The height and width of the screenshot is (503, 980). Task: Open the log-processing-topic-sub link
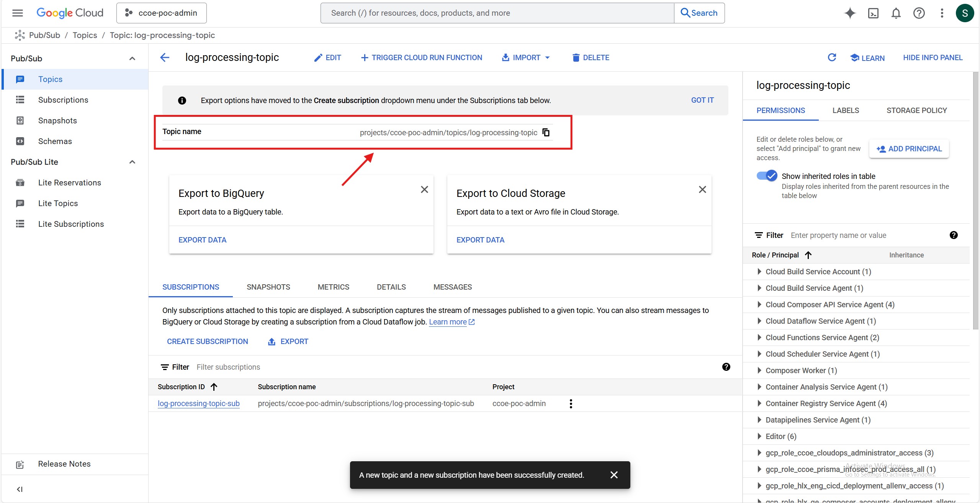[x=198, y=403]
